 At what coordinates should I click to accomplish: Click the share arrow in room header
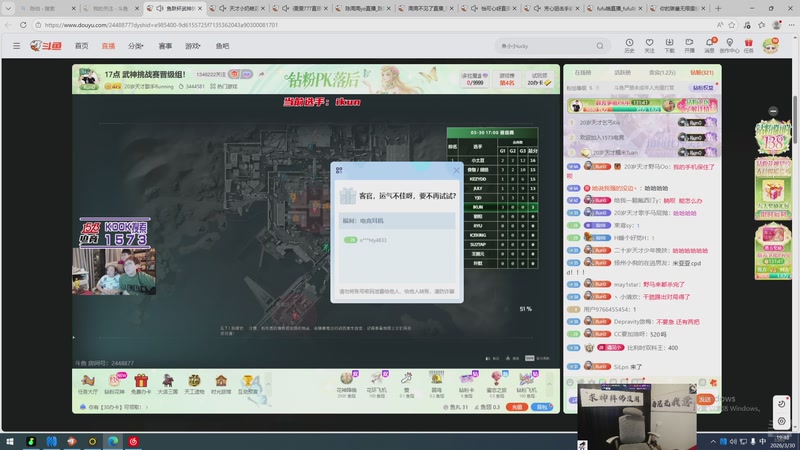[262, 74]
